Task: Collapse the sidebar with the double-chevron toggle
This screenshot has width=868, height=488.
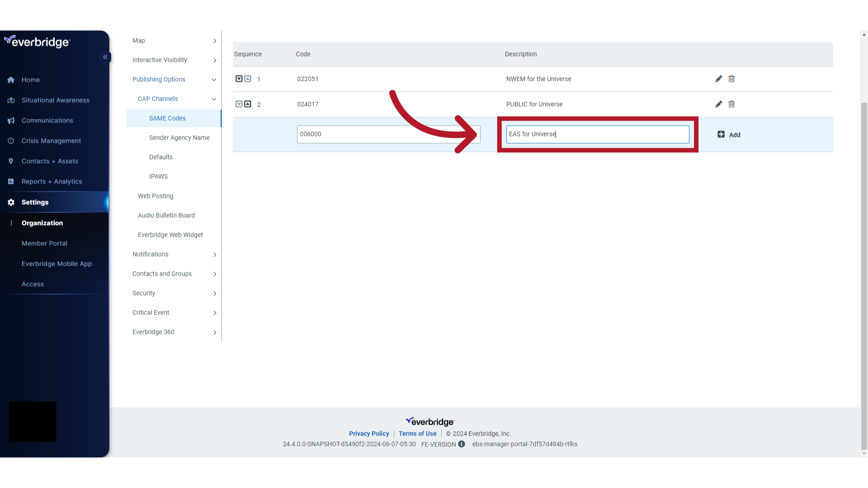Action: [x=105, y=57]
